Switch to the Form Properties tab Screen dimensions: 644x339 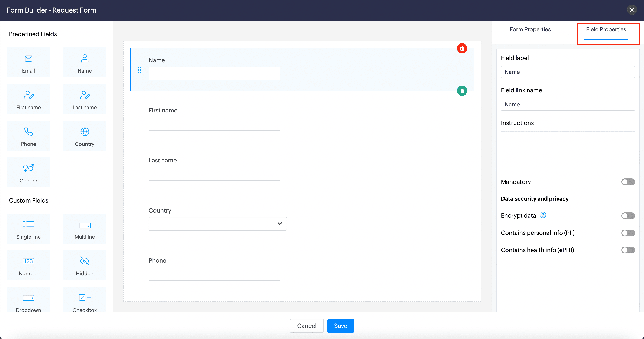tap(530, 30)
